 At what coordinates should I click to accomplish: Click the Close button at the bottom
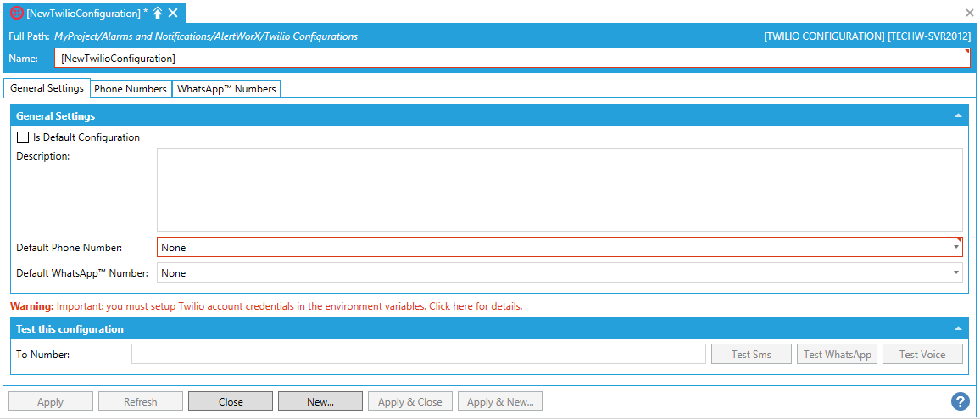click(x=231, y=401)
